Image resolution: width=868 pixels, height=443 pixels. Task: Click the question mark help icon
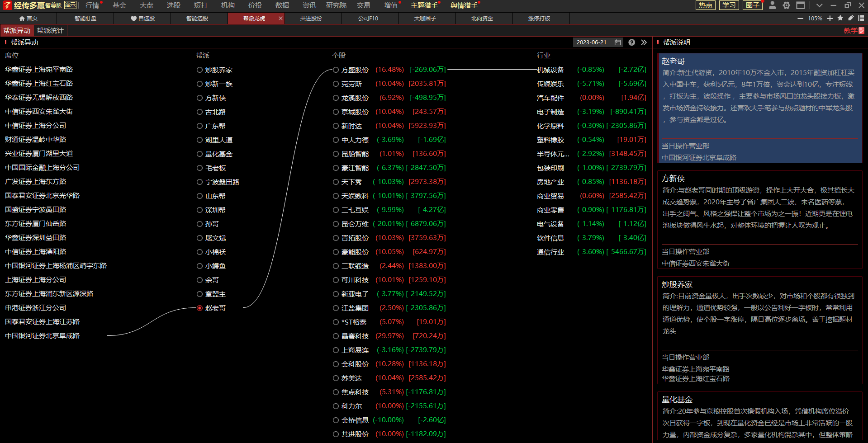pyautogui.click(x=632, y=42)
